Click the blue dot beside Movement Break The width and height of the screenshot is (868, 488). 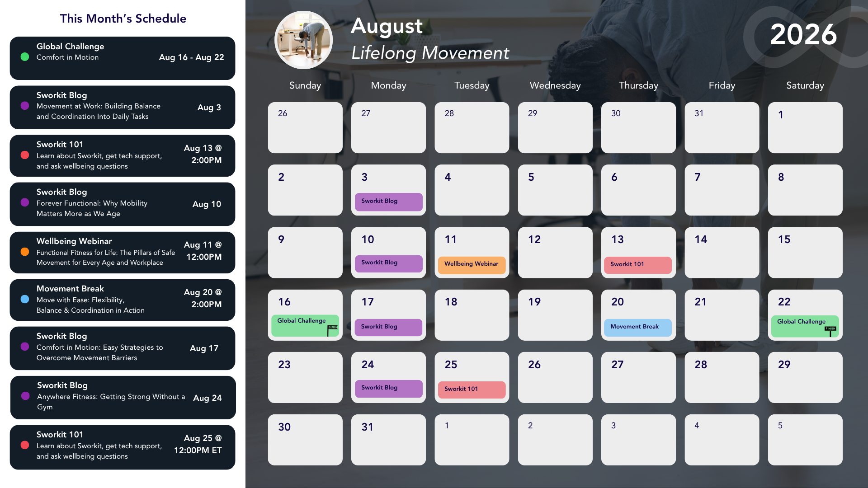pyautogui.click(x=25, y=299)
